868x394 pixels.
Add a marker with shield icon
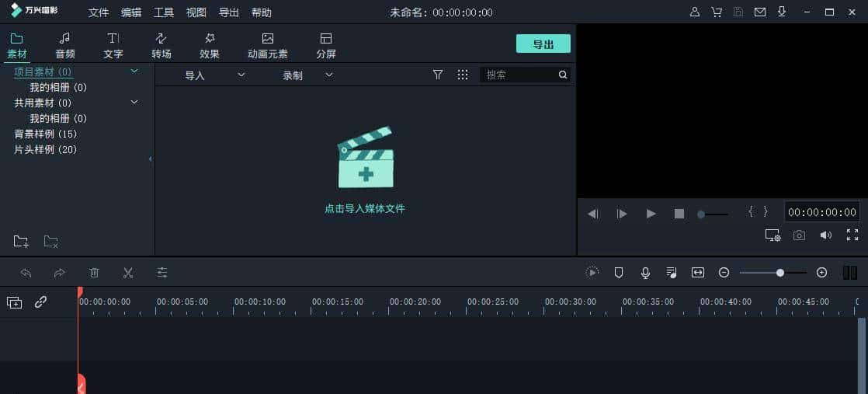pos(619,272)
